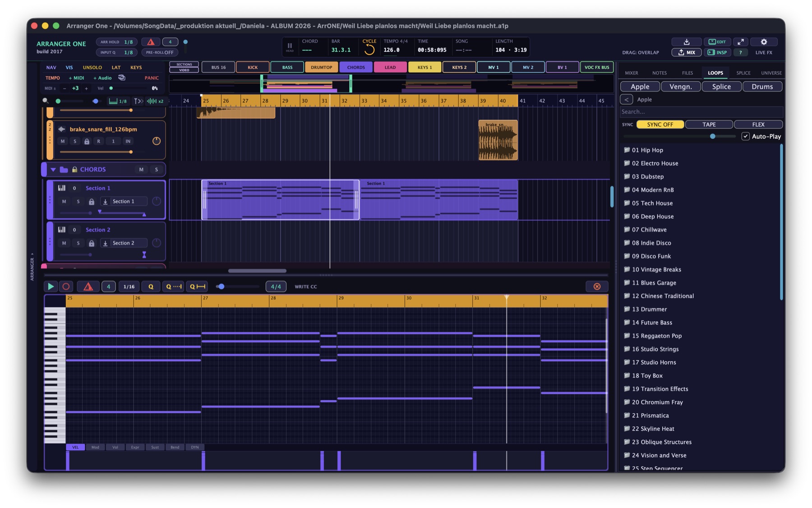Open the Section 1 preset dropdown
812x508 pixels.
pyautogui.click(x=124, y=202)
